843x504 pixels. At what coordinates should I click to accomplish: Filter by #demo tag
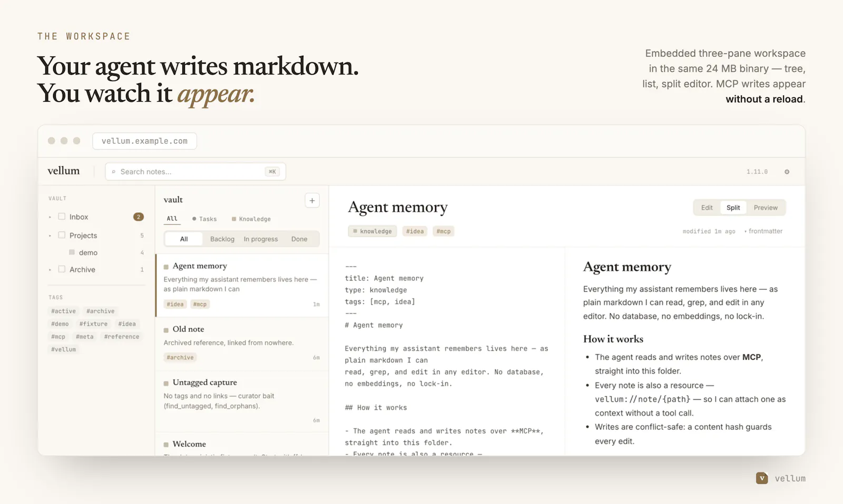(60, 324)
